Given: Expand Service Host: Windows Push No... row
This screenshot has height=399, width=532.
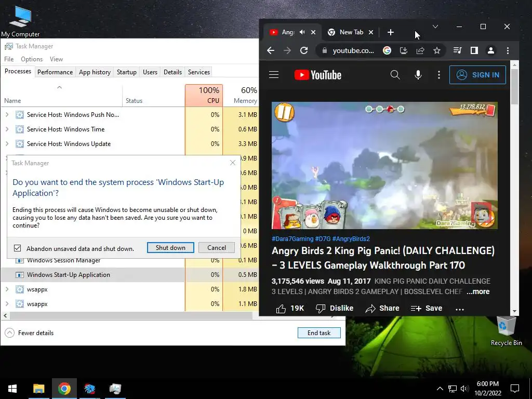Looking at the screenshot, I should (7, 115).
